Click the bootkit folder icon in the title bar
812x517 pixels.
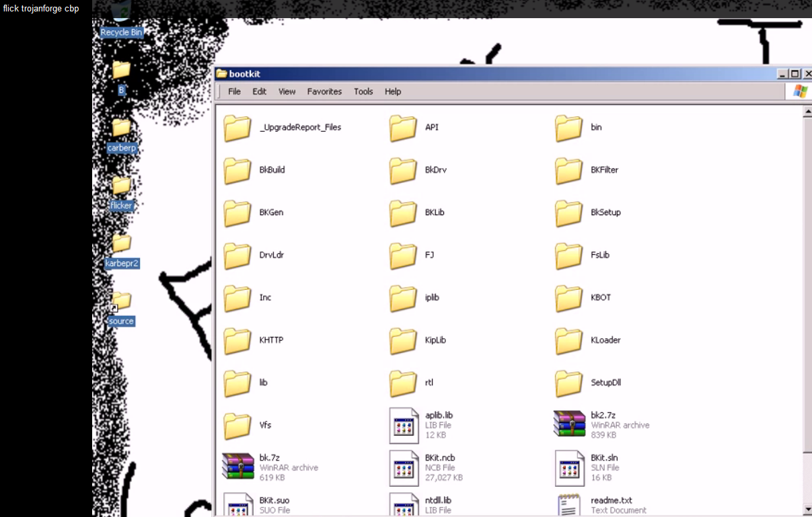[x=221, y=74]
